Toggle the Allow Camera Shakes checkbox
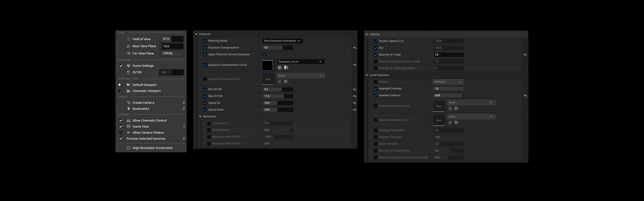Viewport: 644px width, 201px height. pos(121,132)
